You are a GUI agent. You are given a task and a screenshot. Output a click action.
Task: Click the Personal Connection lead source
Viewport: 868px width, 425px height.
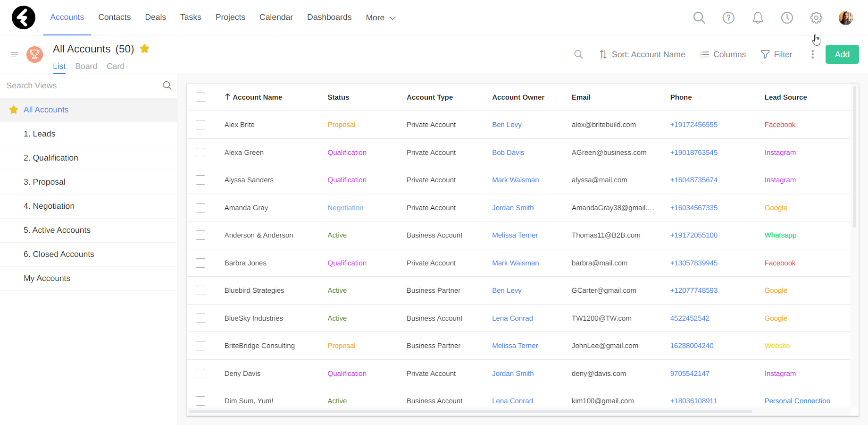pyautogui.click(x=797, y=401)
